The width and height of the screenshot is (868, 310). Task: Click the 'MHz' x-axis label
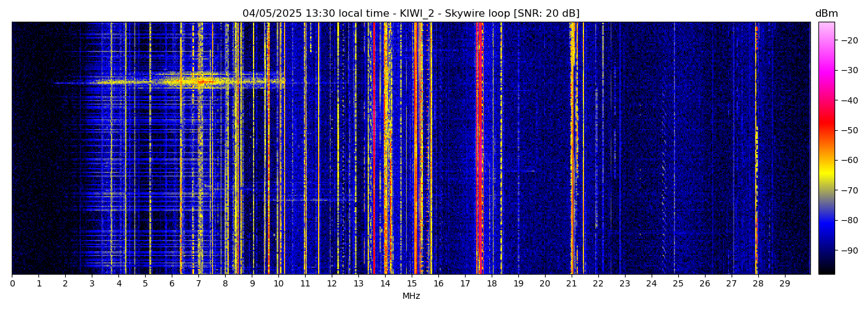pyautogui.click(x=411, y=296)
